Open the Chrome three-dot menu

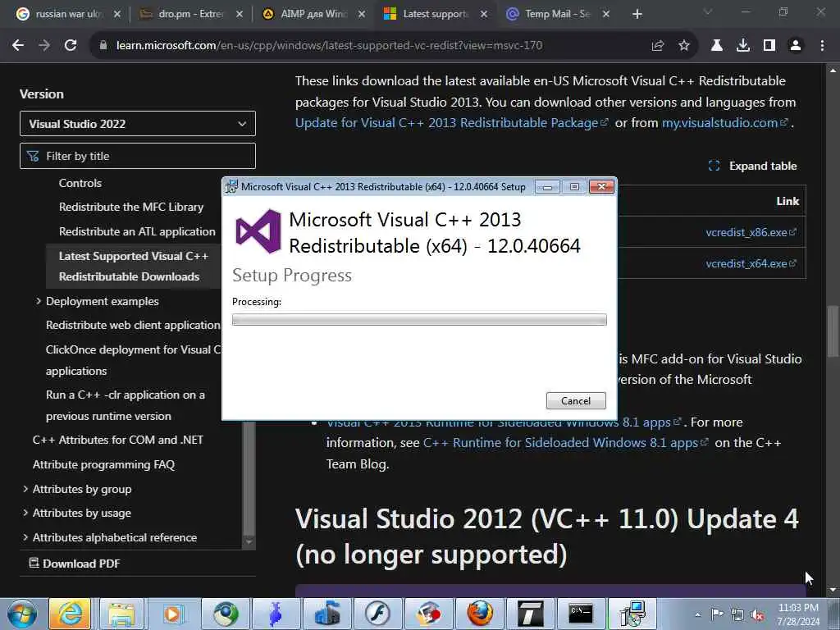point(822,46)
